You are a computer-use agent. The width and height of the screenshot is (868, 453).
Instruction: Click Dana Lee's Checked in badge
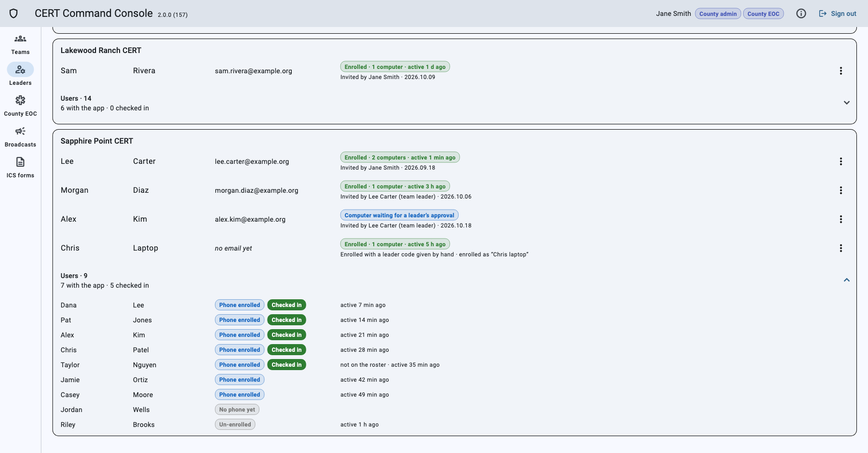pyautogui.click(x=286, y=305)
